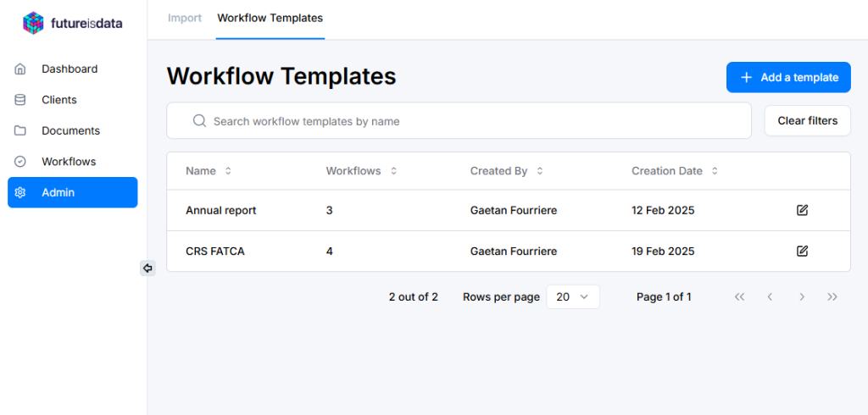Go to the first page of results
The width and height of the screenshot is (868, 415).
pyautogui.click(x=739, y=296)
